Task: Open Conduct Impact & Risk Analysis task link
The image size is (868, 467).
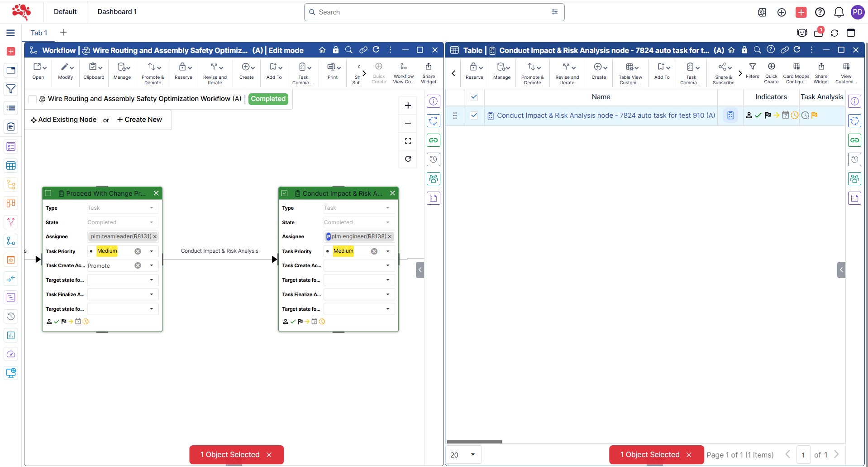Action: pos(606,116)
